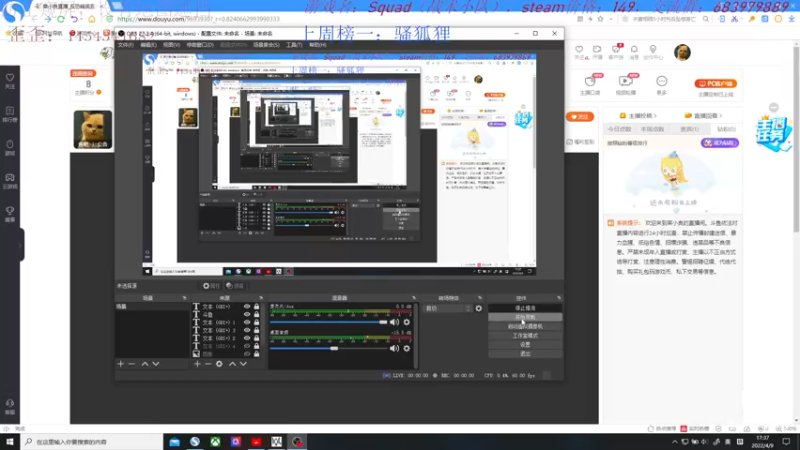Remove the selected source with the minus icon

pyautogui.click(x=208, y=364)
